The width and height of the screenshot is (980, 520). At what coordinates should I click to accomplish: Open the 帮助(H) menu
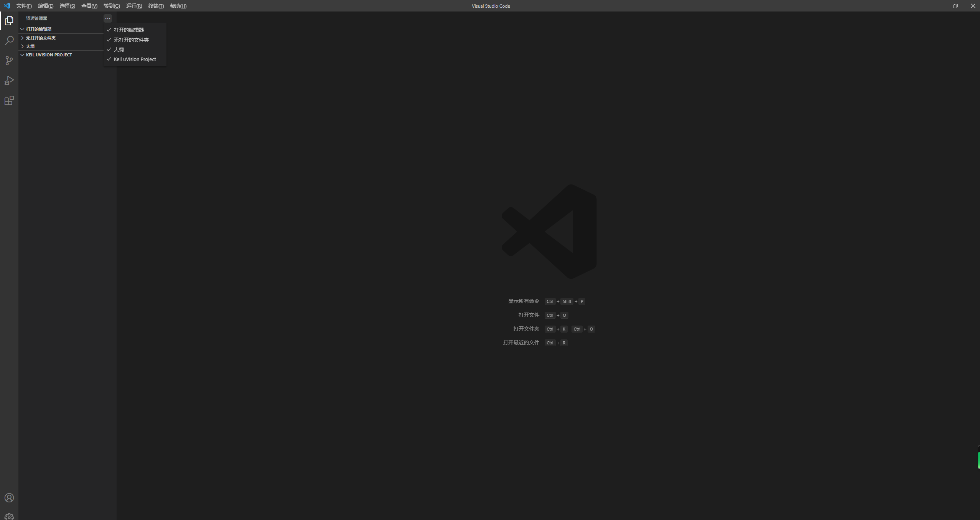178,6
